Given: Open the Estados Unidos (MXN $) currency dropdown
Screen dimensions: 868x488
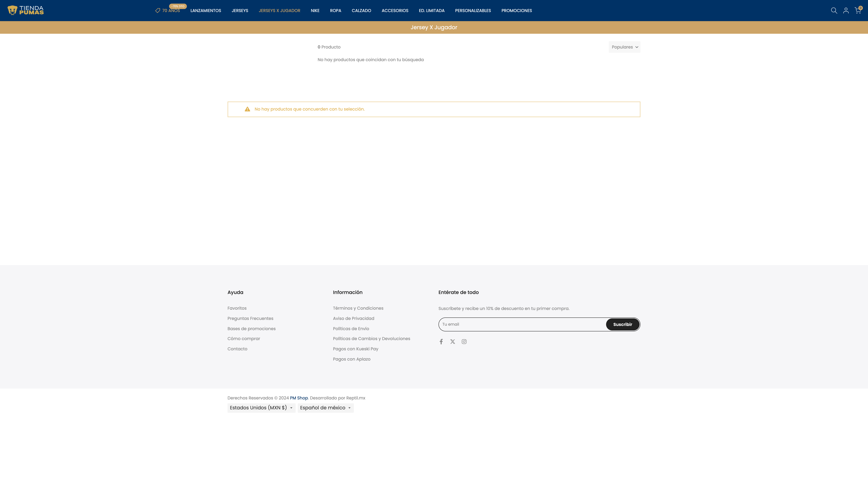Looking at the screenshot, I should (261, 408).
